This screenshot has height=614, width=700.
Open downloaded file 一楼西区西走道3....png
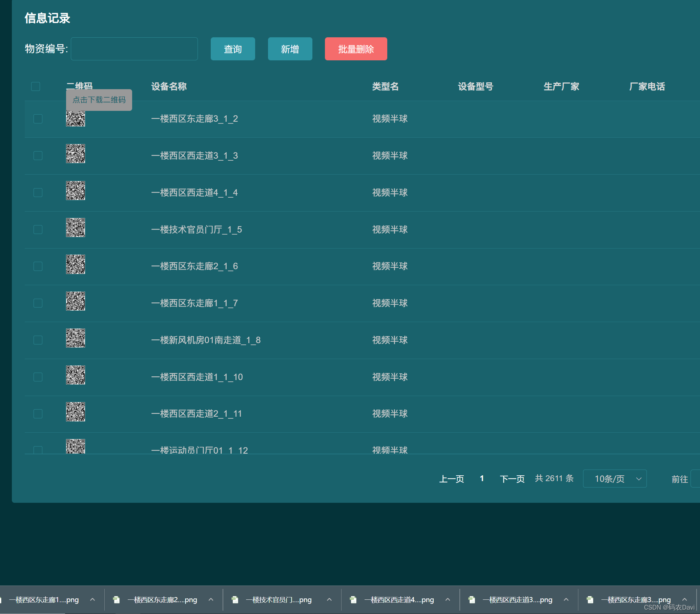coord(517,600)
